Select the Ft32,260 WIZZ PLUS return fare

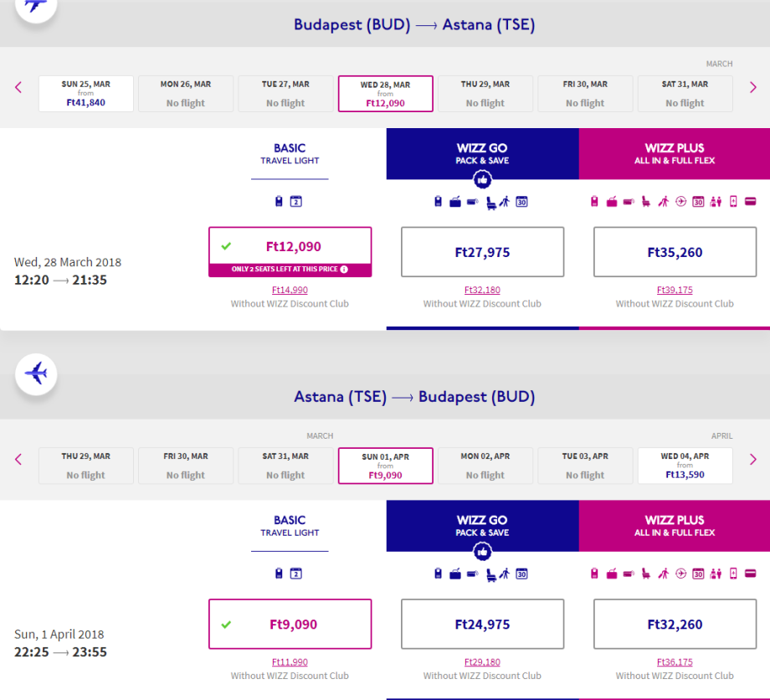tap(675, 624)
